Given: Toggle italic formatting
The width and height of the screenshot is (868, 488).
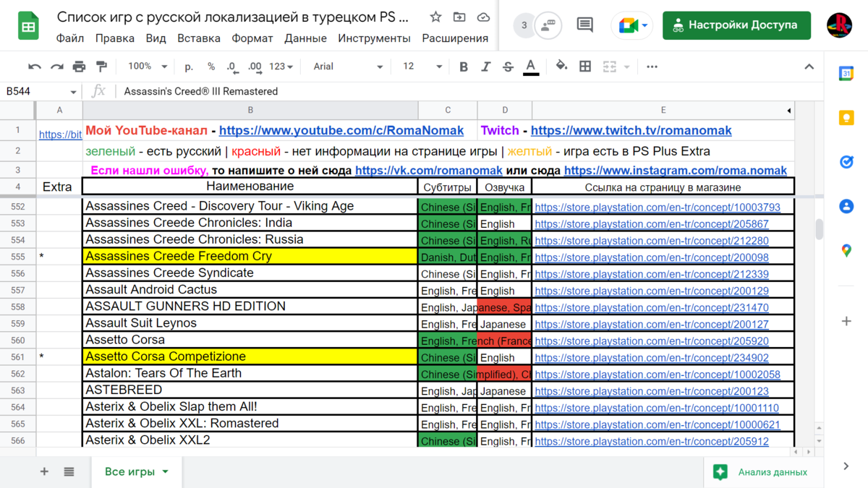Looking at the screenshot, I should pos(486,67).
